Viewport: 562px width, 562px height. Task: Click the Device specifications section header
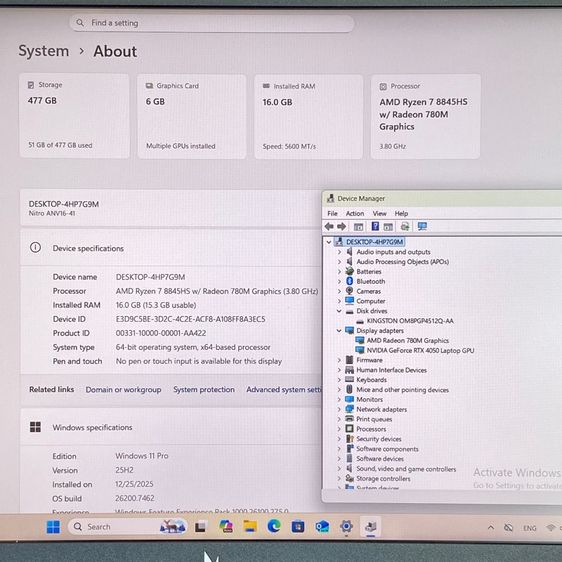coord(171,248)
